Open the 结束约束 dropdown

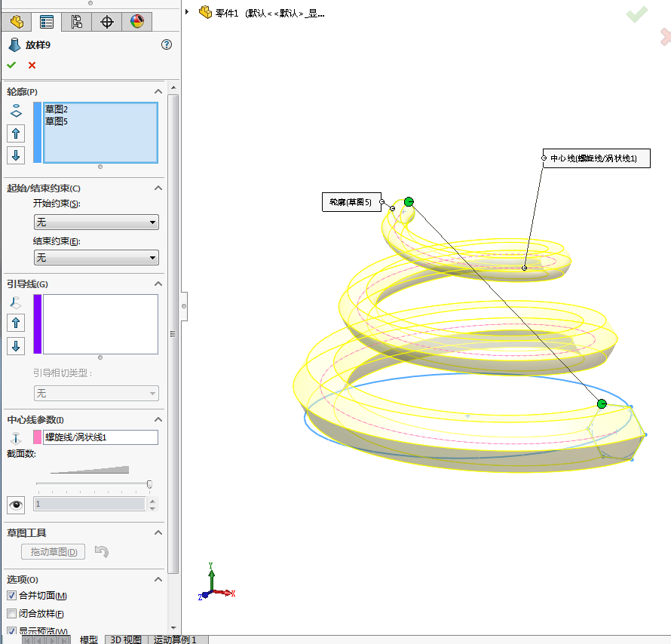coord(97,257)
